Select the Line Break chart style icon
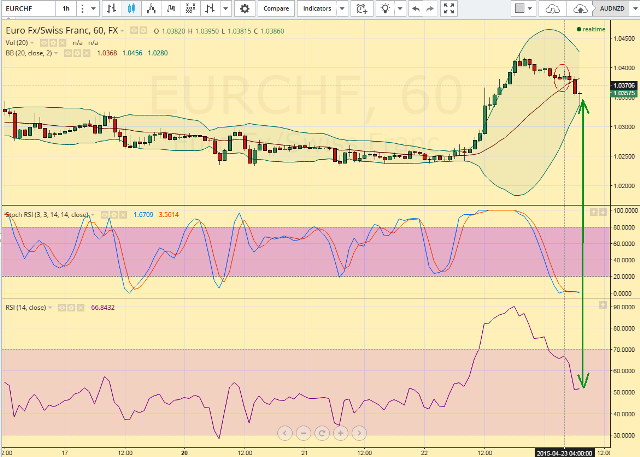This screenshot has height=457, width=640. [210, 8]
